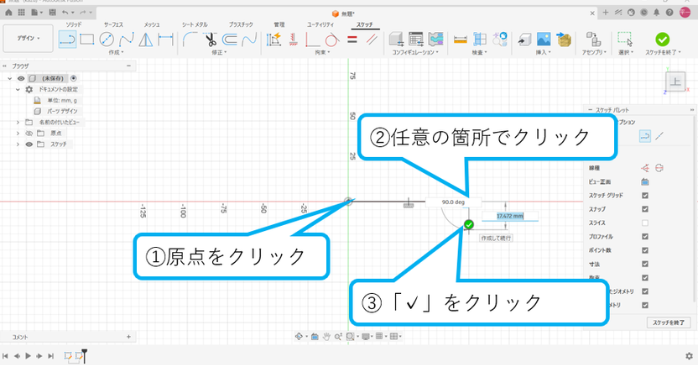Image resolution: width=698 pixels, height=365 pixels.
Task: Open notifications bell icon
Action: tap(656, 12)
